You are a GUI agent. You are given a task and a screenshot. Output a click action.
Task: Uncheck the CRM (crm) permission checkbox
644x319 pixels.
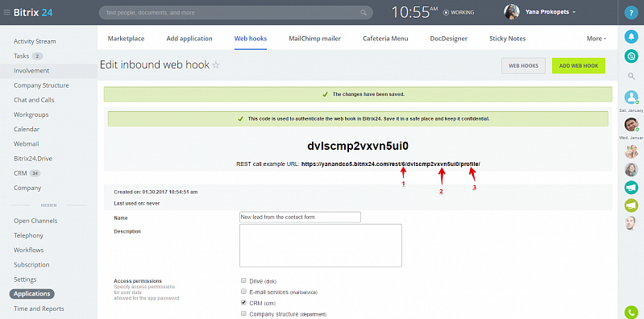pyautogui.click(x=243, y=303)
